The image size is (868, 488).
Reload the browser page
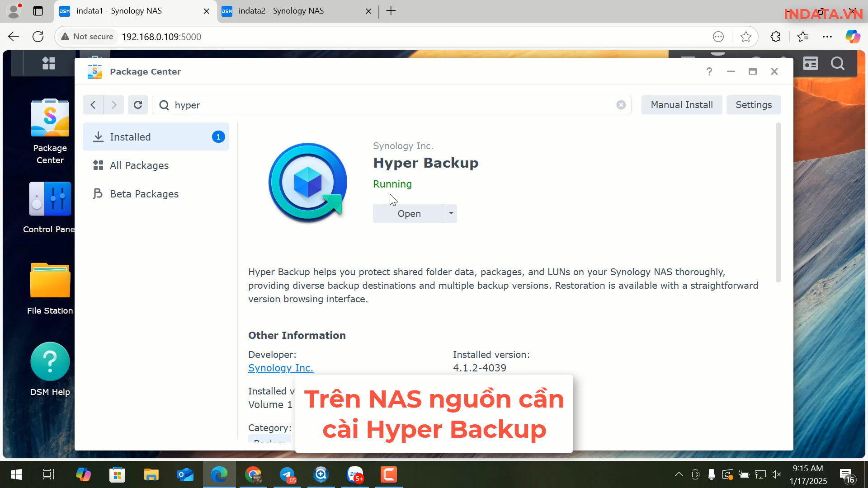click(38, 37)
